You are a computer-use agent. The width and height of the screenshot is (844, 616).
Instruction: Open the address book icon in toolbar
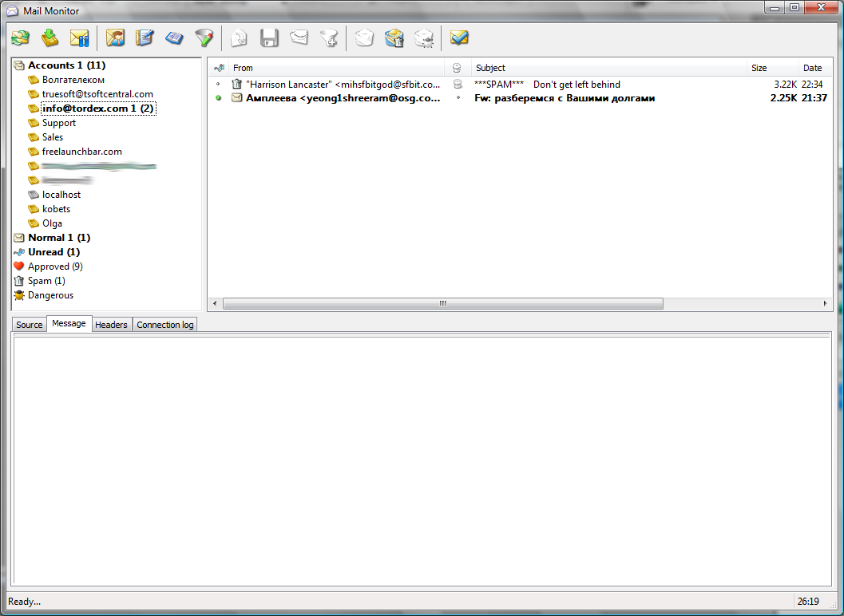coord(174,38)
